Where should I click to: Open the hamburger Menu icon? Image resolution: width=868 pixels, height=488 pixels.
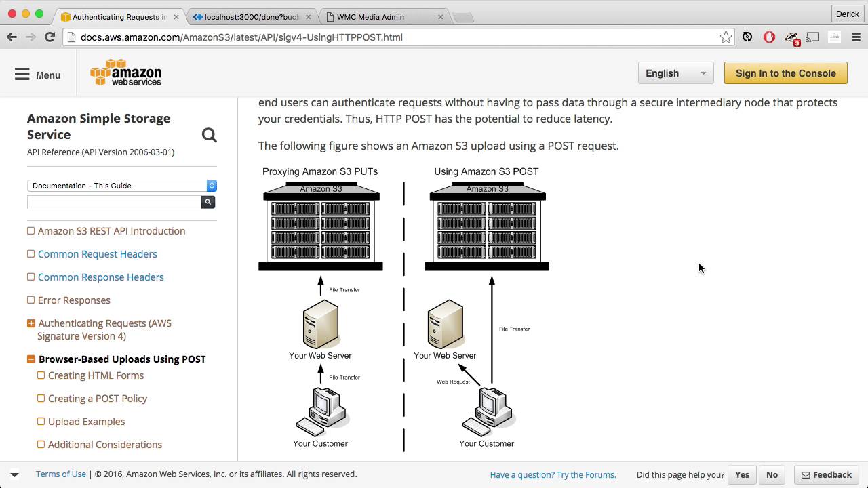coord(22,74)
